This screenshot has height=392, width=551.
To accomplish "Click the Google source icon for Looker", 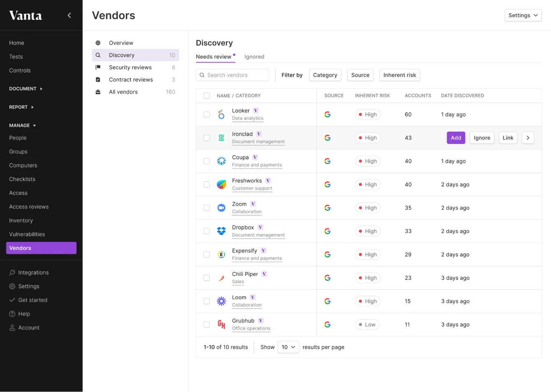I will point(327,114).
